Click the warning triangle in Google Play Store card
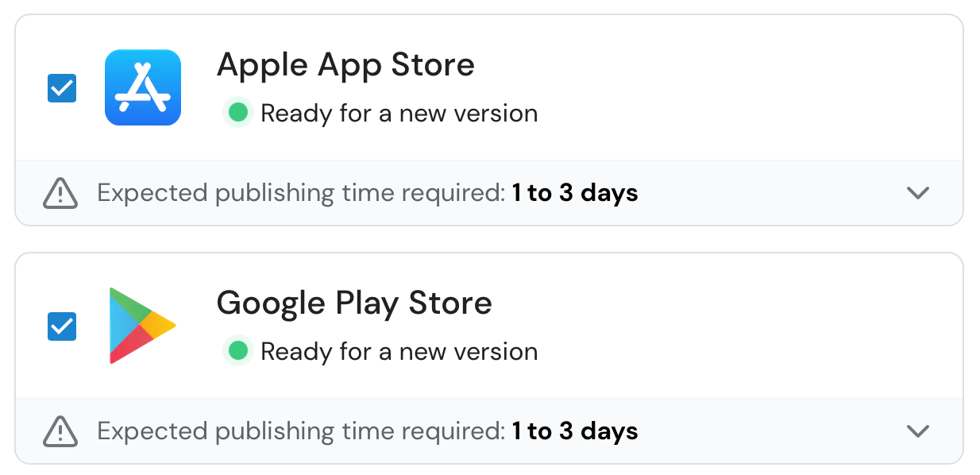Screen dimensions: 980x475 point(60,431)
